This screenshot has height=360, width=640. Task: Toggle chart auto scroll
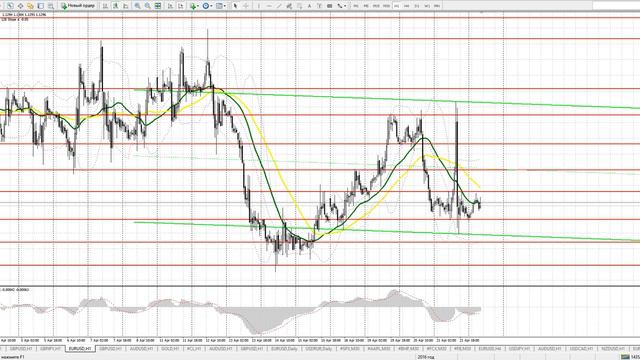170,6
